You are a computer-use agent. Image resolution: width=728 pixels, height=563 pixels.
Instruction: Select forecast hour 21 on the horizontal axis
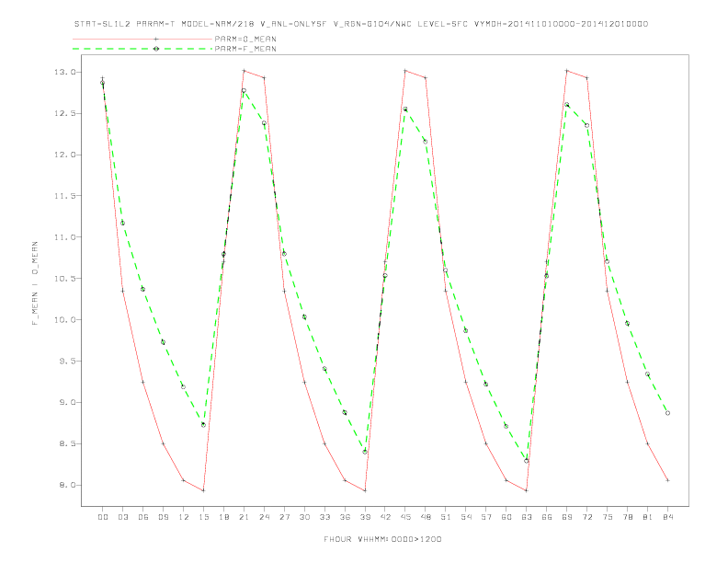tap(244, 517)
